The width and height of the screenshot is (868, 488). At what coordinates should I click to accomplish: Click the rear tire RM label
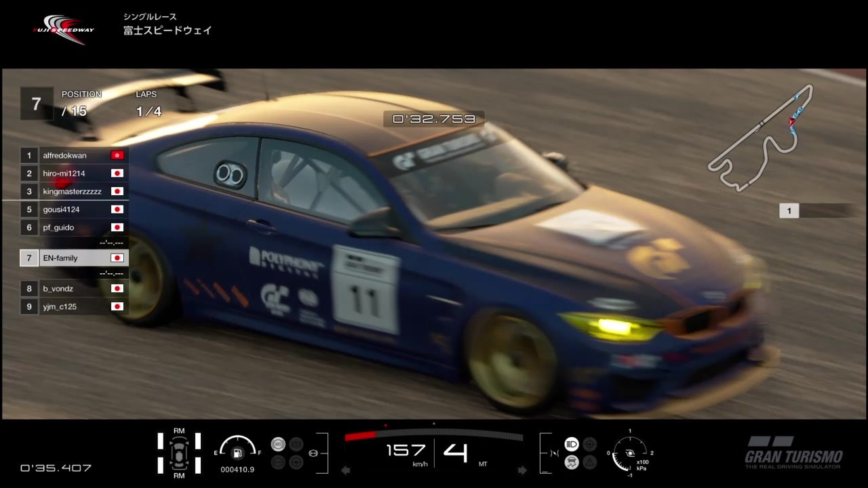179,476
